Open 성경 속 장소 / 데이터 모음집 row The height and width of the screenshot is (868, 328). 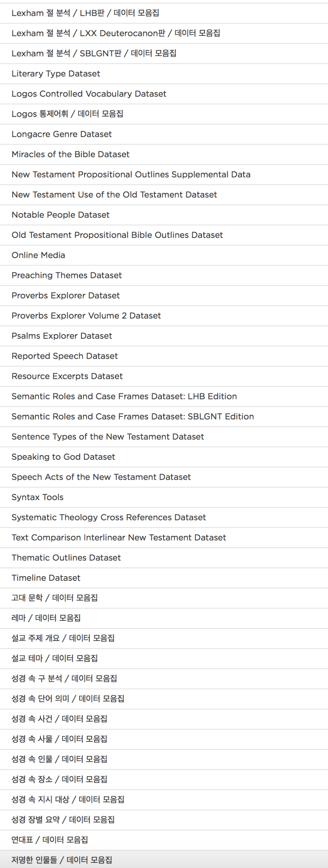tap(164, 780)
